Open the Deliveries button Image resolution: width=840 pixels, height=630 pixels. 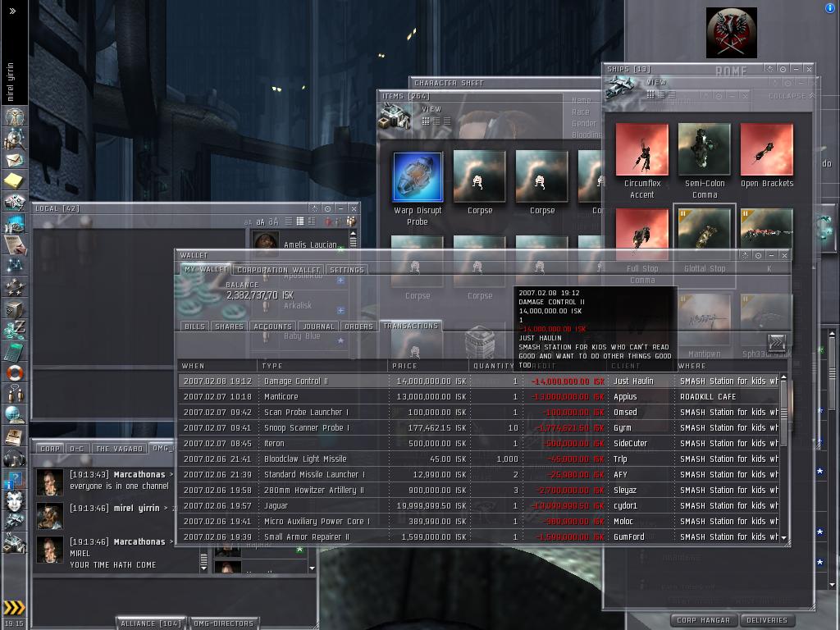point(767,620)
